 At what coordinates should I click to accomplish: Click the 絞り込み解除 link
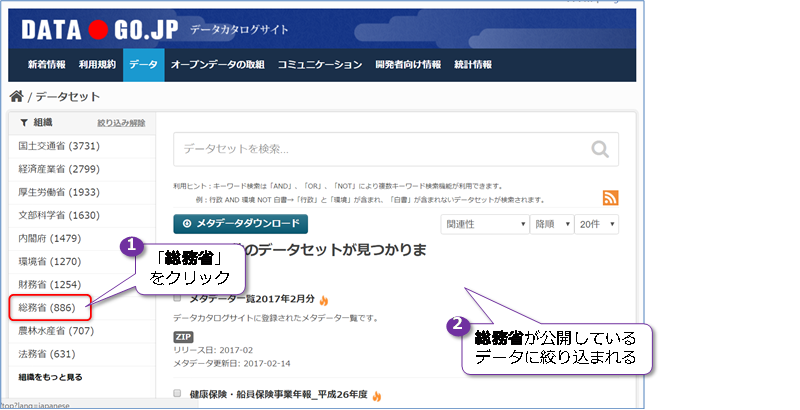pyautogui.click(x=121, y=123)
